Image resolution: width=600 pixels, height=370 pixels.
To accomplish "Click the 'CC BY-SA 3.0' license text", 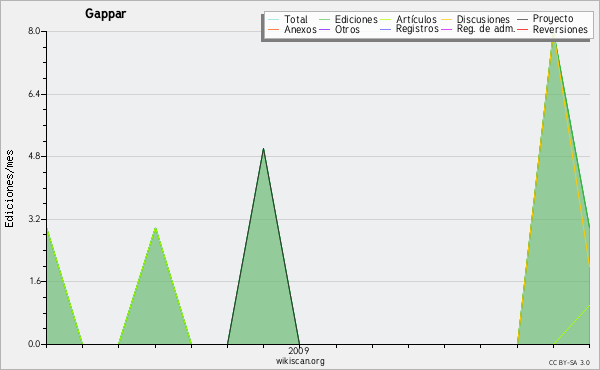I will pos(569,363).
